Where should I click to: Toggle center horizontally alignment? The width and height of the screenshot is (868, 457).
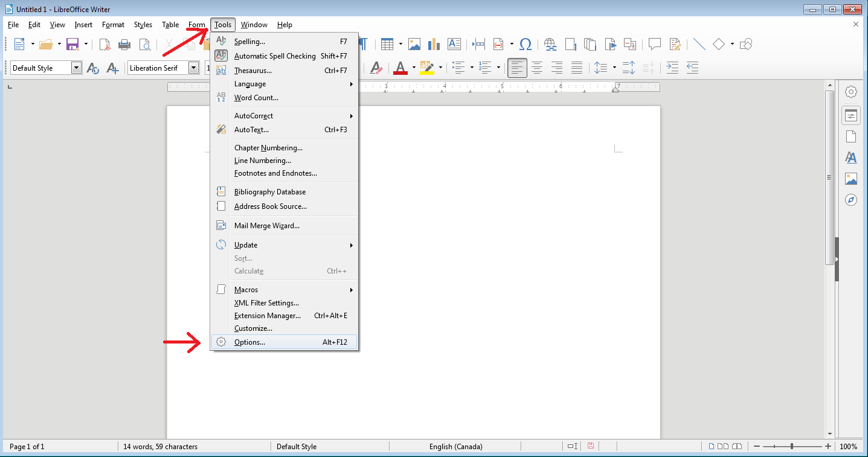[x=536, y=68]
